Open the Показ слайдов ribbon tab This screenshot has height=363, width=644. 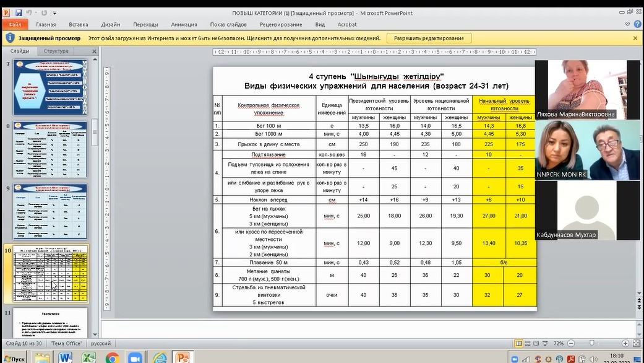tap(228, 25)
